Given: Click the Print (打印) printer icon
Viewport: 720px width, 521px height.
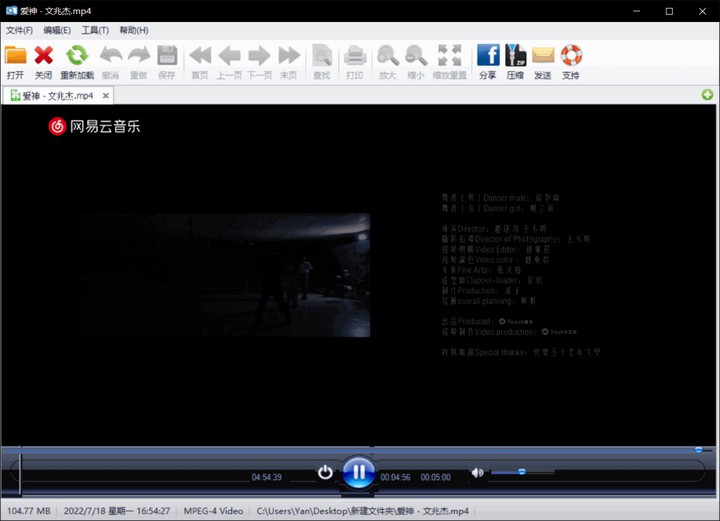Looking at the screenshot, I should [x=355, y=56].
